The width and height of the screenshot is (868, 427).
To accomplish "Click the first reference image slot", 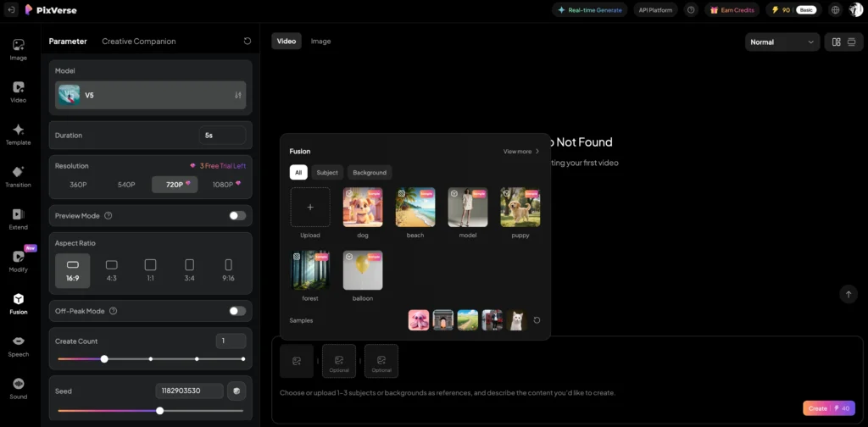I will (x=297, y=361).
